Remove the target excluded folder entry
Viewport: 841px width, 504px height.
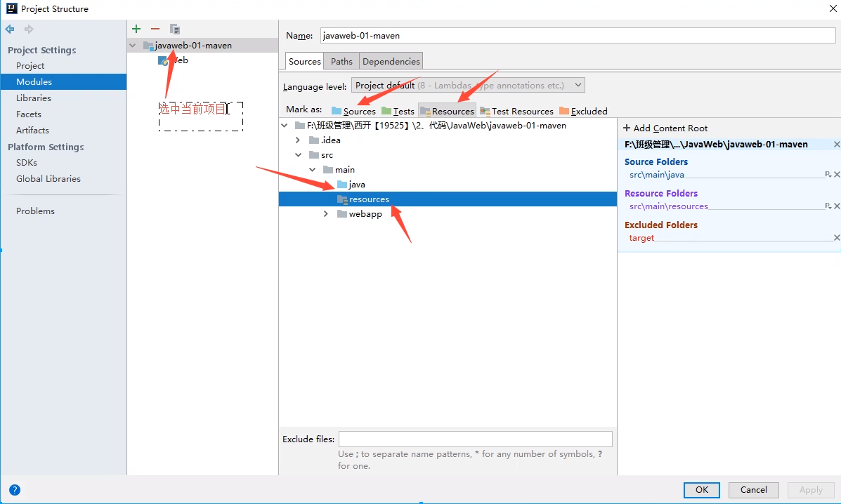pos(836,238)
